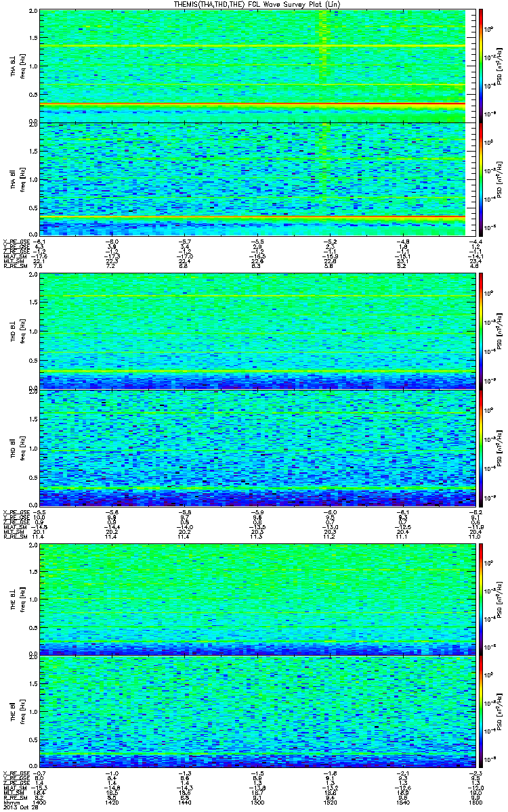Click the color bar beside THD B-parallel panel
This screenshot has width=508, height=812.
(480, 447)
